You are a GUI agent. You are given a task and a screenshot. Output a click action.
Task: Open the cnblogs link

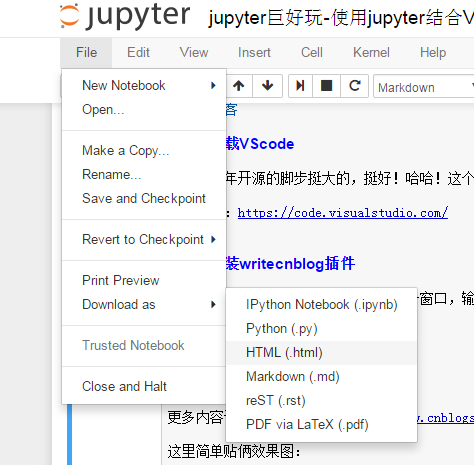[x=446, y=418]
